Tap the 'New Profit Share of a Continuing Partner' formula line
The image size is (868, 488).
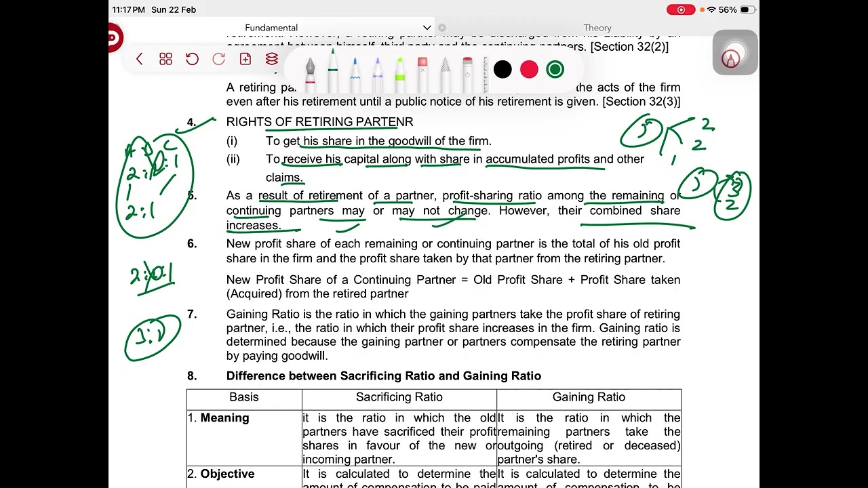point(453,287)
